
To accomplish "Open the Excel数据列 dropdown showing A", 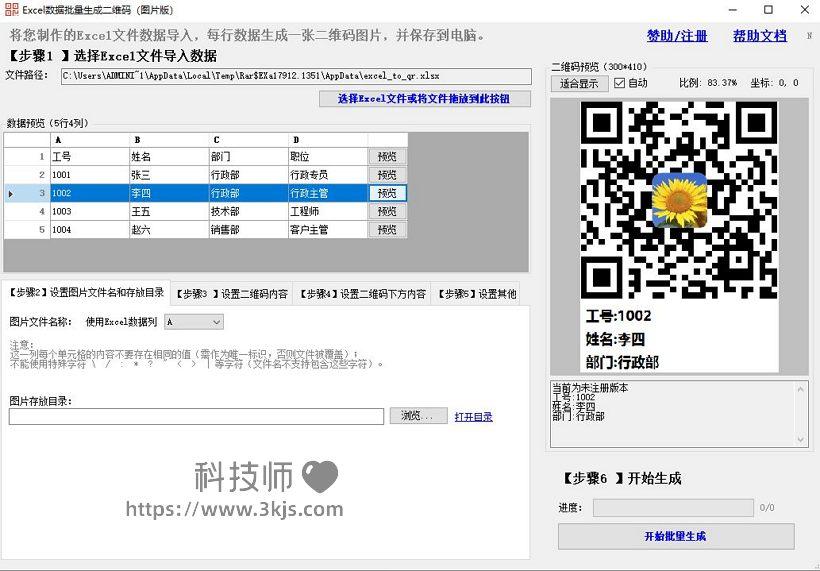I will coord(194,322).
